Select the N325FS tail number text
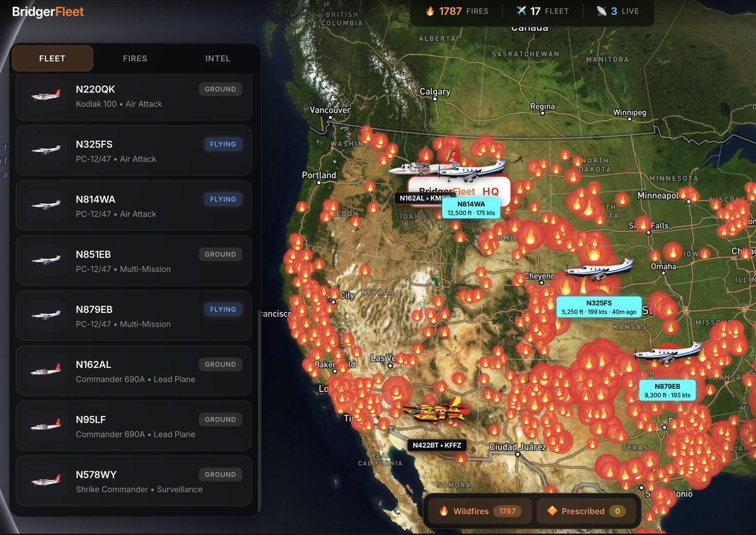 point(94,144)
